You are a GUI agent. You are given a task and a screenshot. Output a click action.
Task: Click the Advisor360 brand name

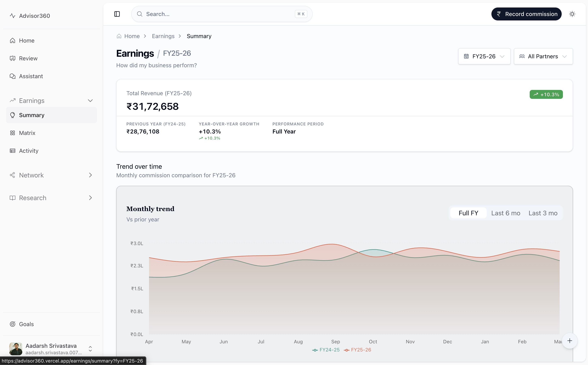pyautogui.click(x=34, y=16)
